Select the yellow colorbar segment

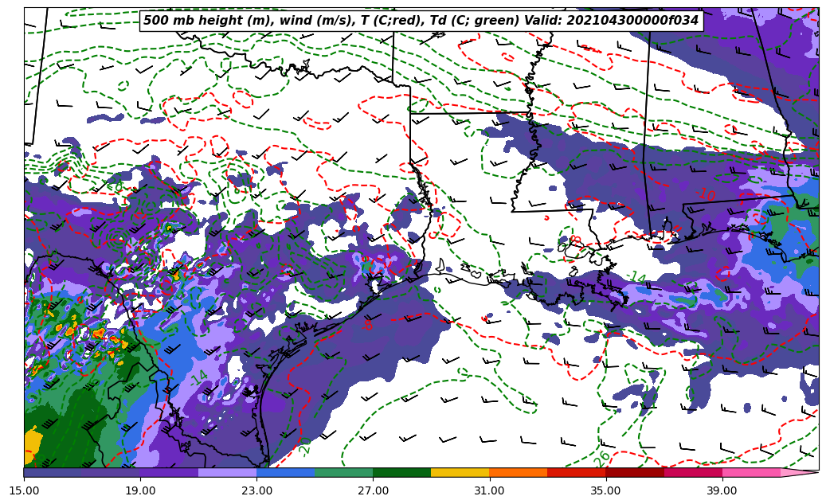click(x=460, y=472)
